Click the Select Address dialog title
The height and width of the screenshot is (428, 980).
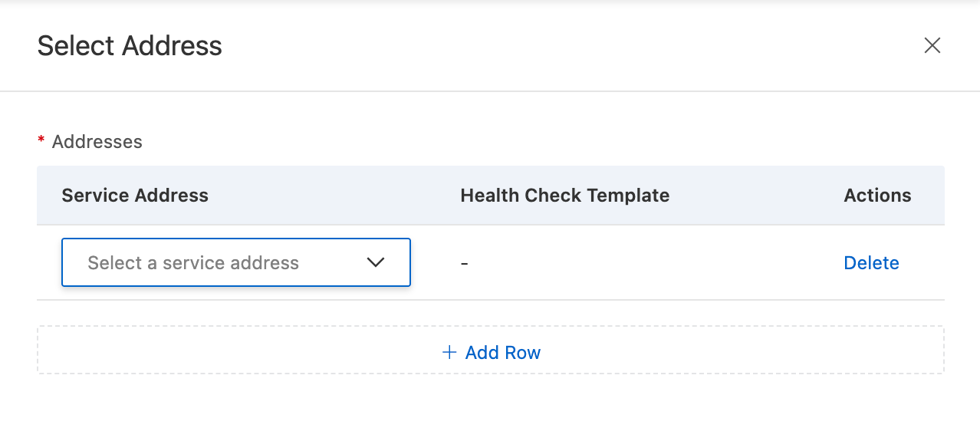click(130, 46)
